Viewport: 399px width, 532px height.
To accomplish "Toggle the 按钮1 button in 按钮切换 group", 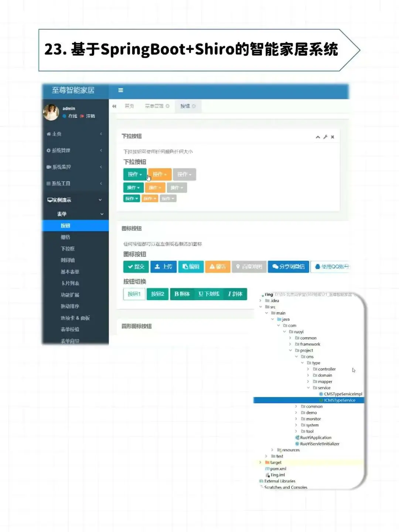I will pyautogui.click(x=134, y=294).
